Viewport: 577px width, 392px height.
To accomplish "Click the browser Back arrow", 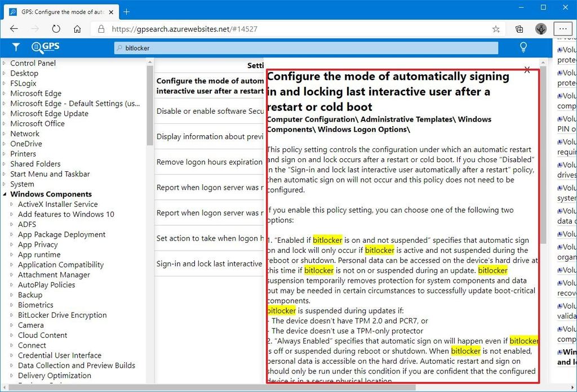I will click(14, 28).
